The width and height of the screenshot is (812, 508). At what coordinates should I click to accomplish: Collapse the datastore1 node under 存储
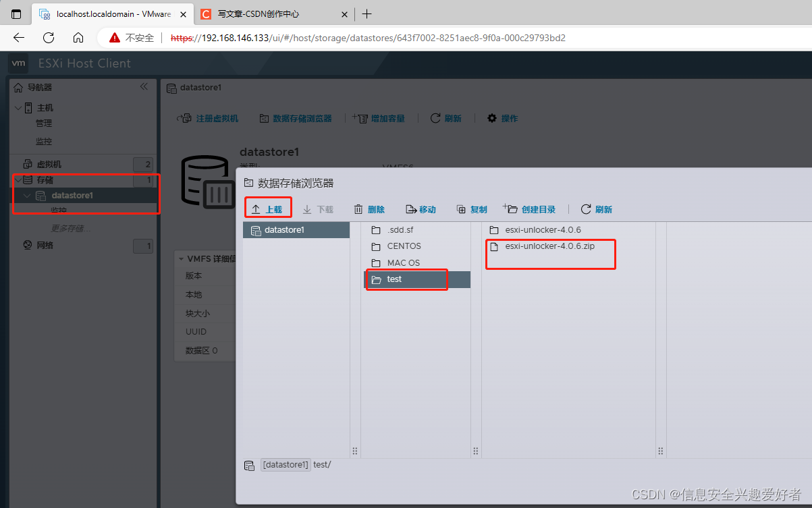click(x=28, y=196)
